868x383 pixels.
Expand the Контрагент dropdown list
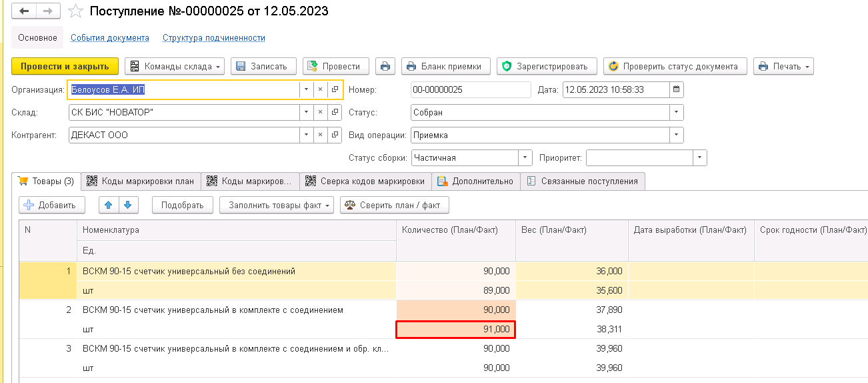pos(306,135)
